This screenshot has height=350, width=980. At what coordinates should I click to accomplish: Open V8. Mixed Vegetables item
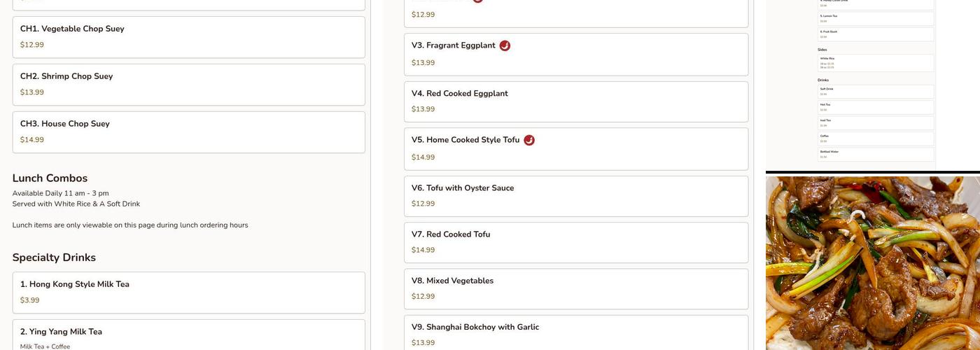pyautogui.click(x=575, y=288)
